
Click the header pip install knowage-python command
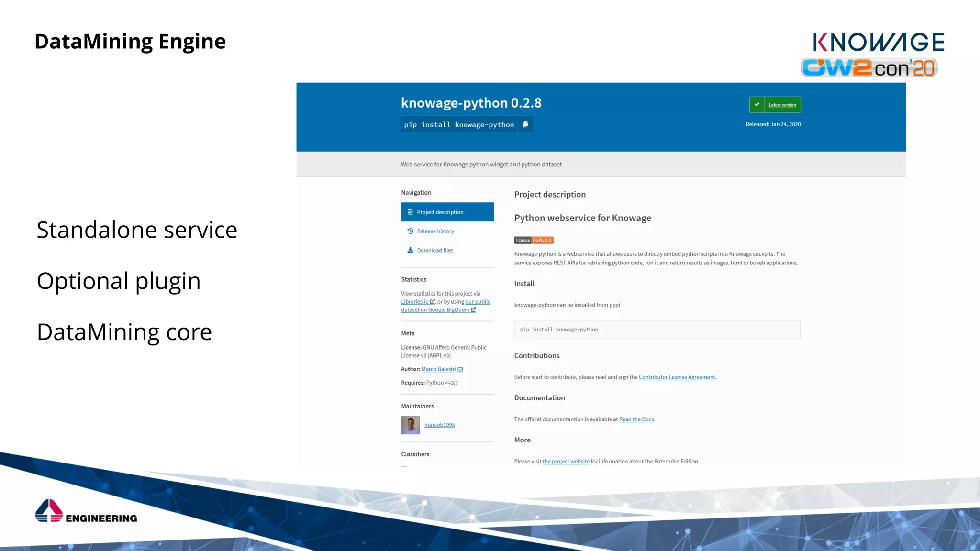(459, 125)
